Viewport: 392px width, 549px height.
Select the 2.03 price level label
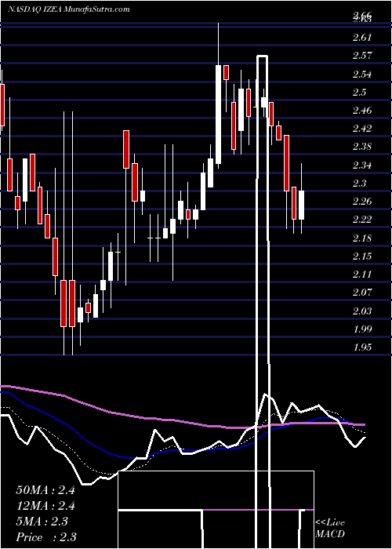click(362, 311)
